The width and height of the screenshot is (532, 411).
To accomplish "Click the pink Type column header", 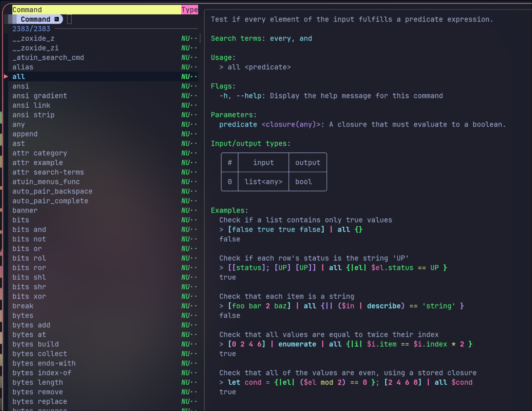I will pos(189,10).
